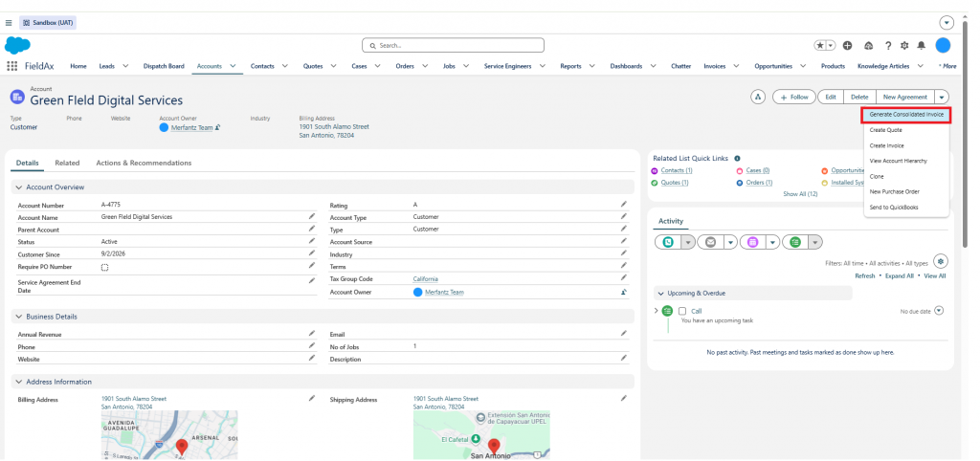Select Generate Consolidated Invoice menu item
The height and width of the screenshot is (461, 980).
[906, 115]
